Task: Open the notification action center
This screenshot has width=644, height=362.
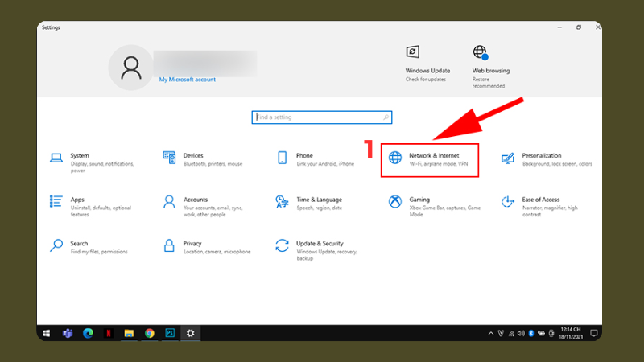Action: (594, 333)
